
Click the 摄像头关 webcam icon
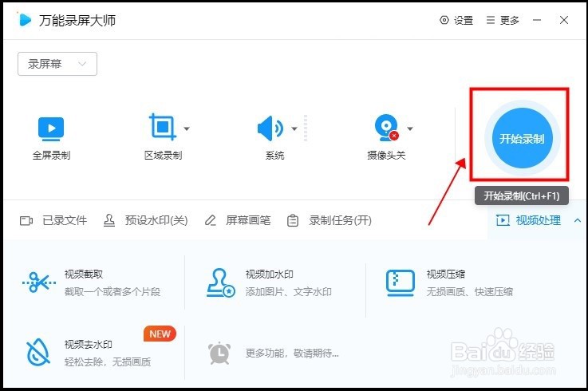(x=386, y=128)
